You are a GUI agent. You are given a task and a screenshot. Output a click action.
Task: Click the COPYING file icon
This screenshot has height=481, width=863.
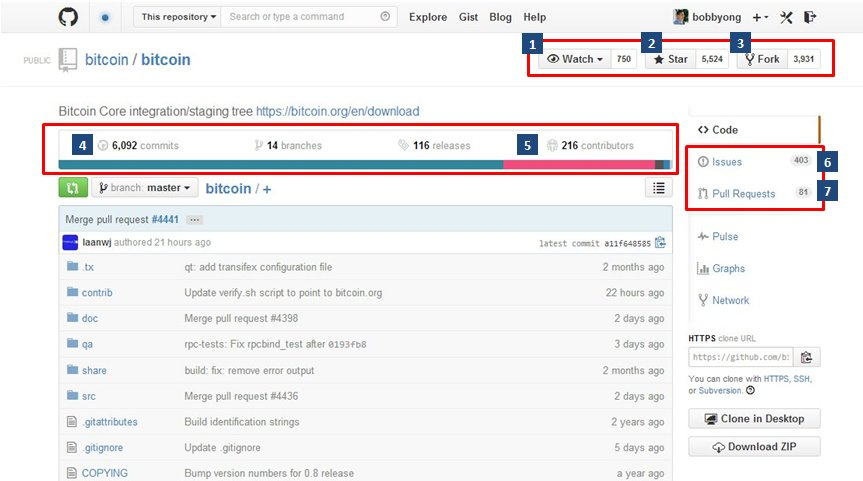(x=72, y=473)
